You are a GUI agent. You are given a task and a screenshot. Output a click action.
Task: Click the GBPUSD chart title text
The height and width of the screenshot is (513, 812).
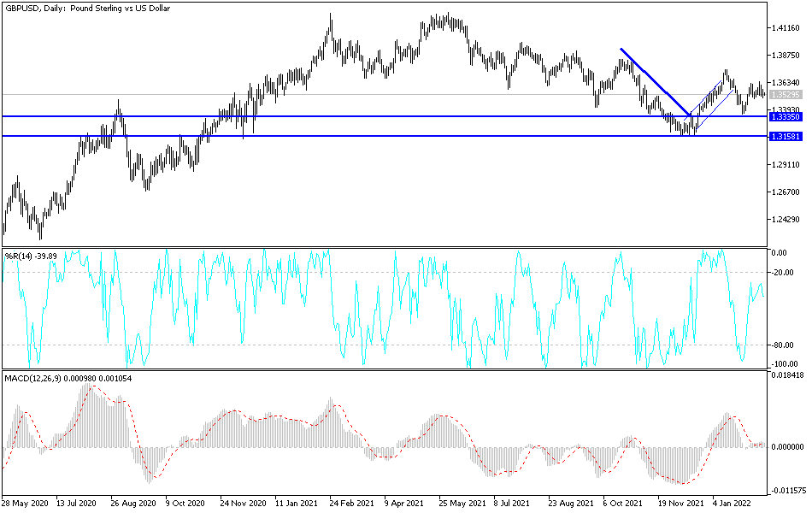[85, 9]
